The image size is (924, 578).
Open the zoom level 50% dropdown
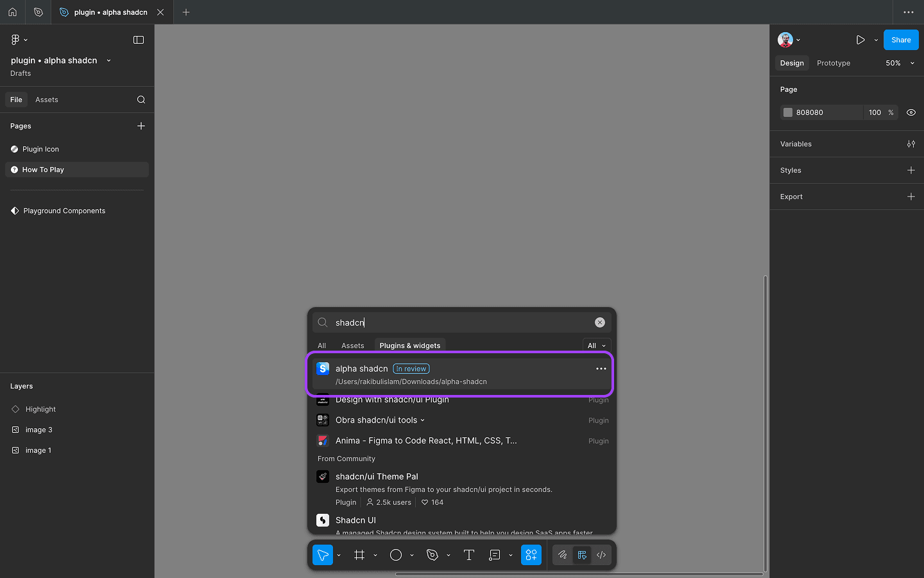click(x=898, y=63)
